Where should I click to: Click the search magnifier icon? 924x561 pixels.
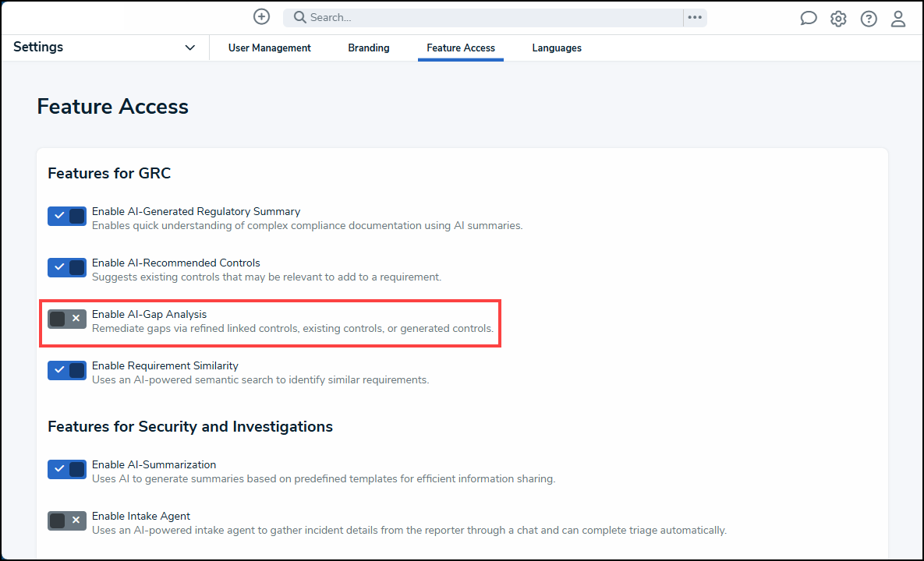pyautogui.click(x=300, y=18)
